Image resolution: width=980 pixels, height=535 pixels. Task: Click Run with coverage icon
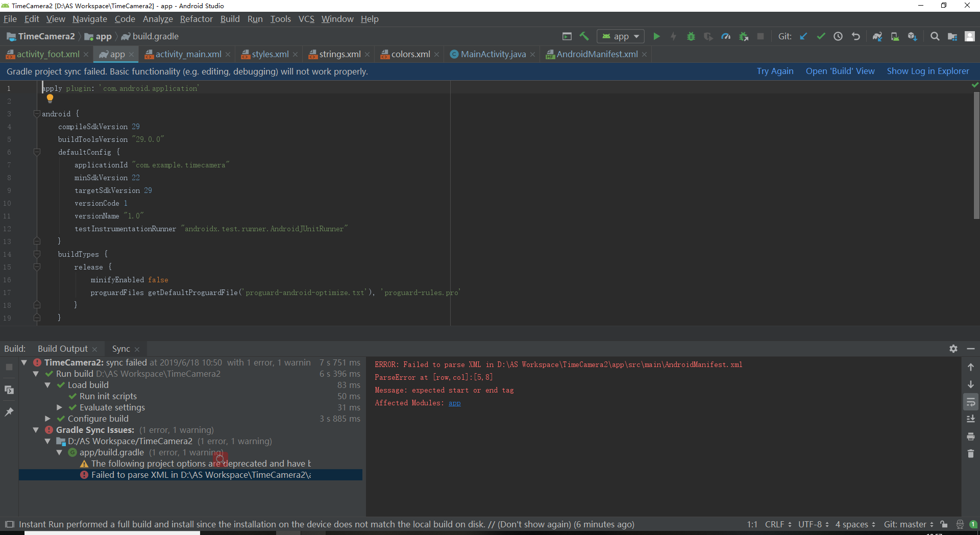coord(708,36)
